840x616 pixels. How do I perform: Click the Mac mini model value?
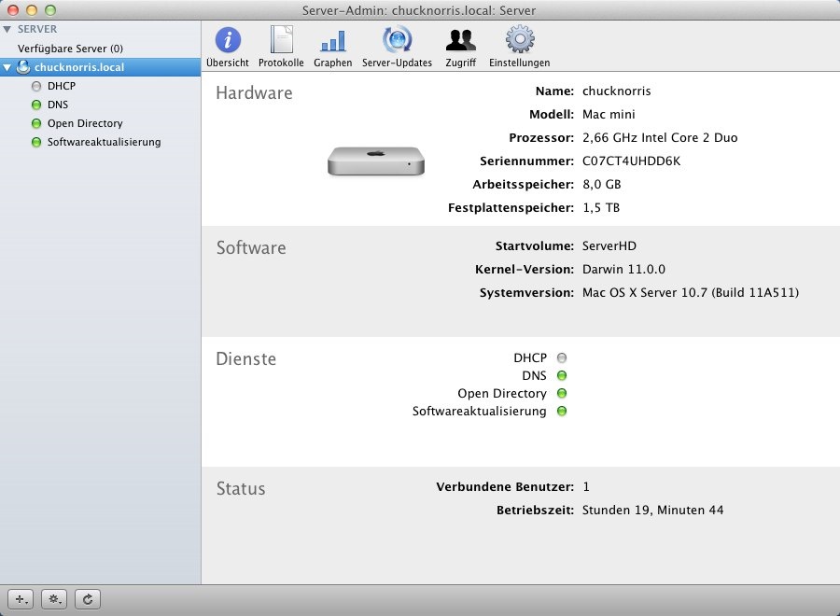(609, 114)
